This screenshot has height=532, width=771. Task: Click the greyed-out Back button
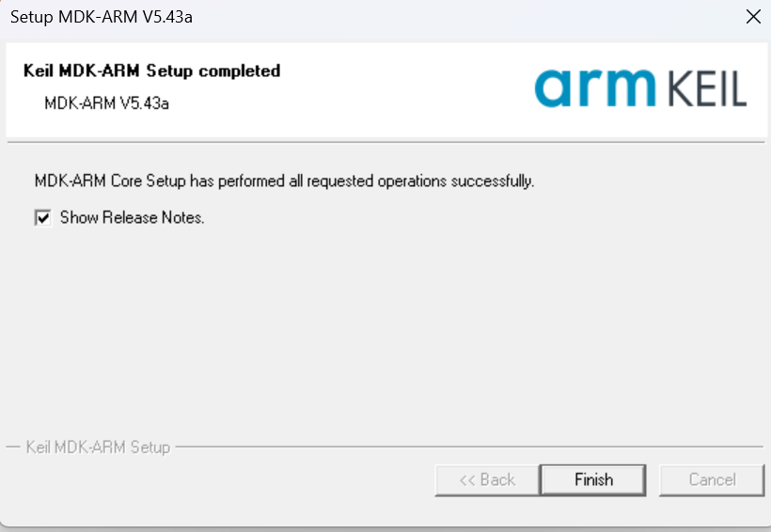(x=487, y=480)
